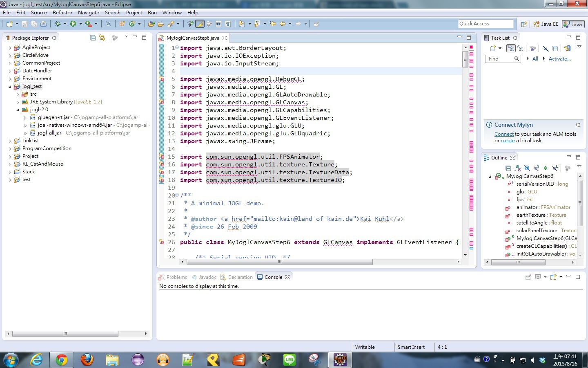The image size is (588, 368).
Task: Switch to the Problems tab
Action: [x=176, y=277]
